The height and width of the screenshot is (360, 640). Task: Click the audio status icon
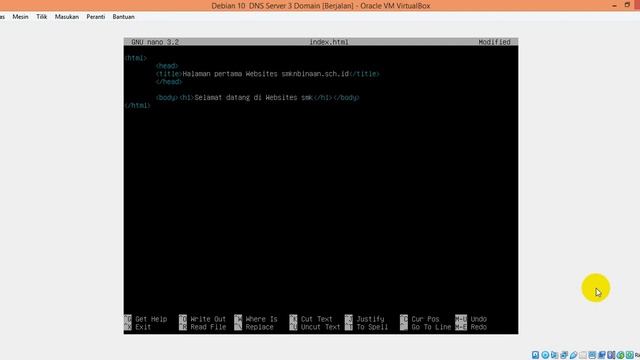554,355
